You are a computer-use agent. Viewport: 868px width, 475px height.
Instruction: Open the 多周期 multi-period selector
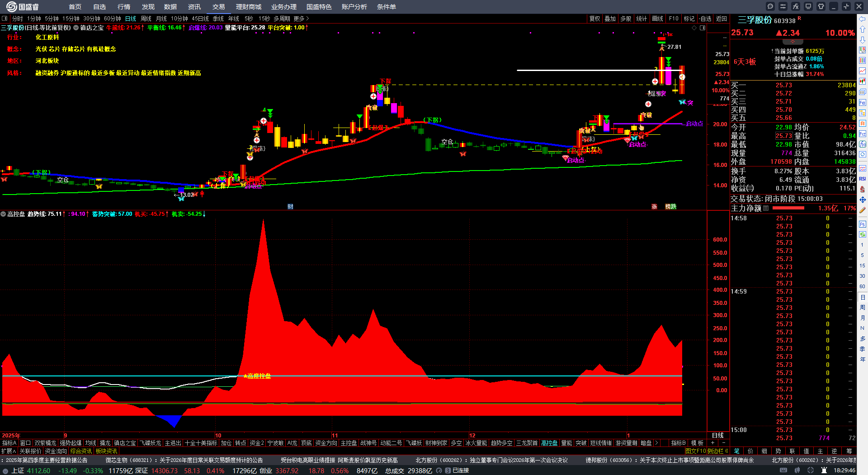coord(282,19)
